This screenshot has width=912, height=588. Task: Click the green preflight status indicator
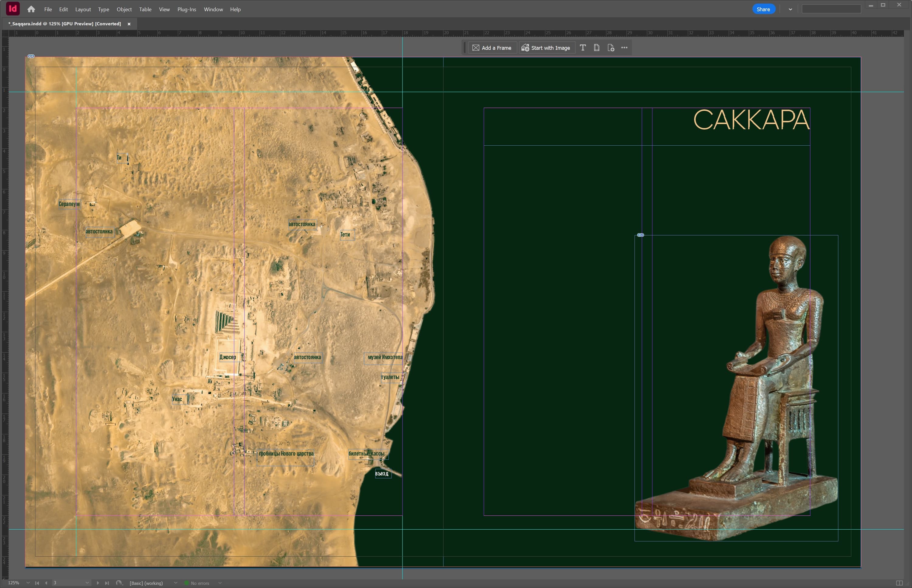187,583
